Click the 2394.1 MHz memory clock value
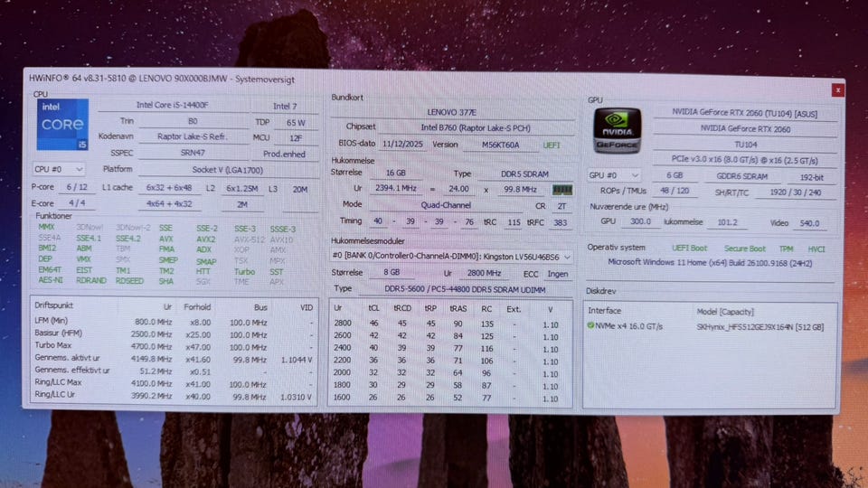 [396, 188]
